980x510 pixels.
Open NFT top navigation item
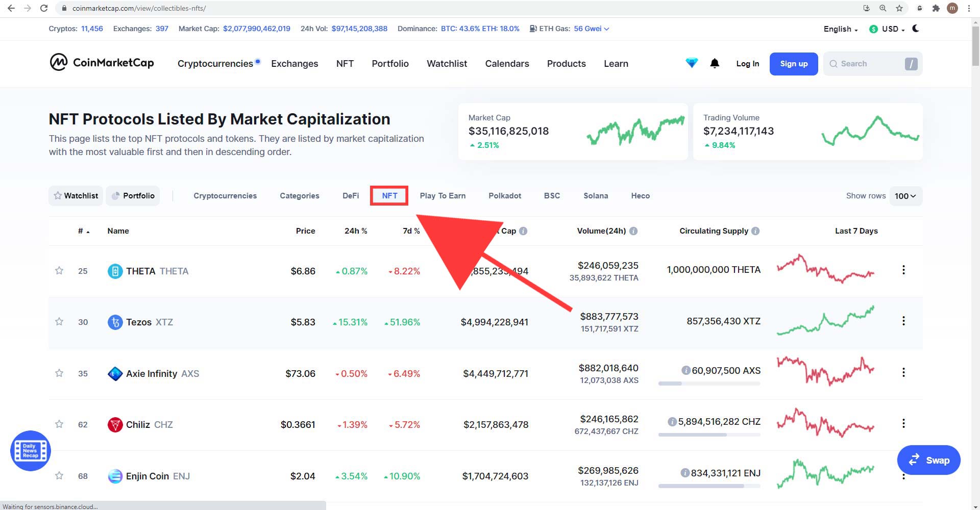tap(345, 64)
